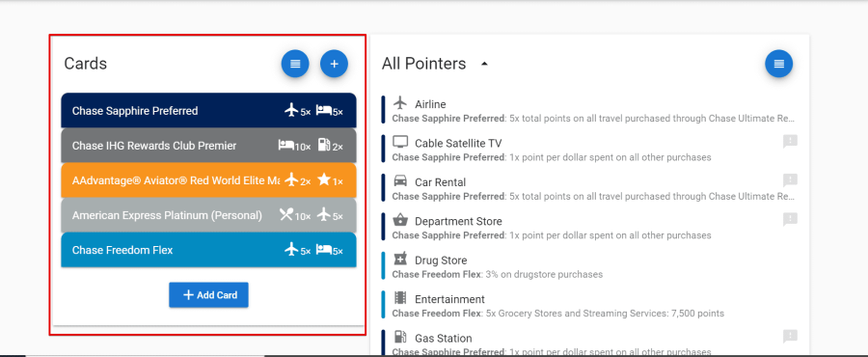Select the American Express Platinum card
The width and height of the screenshot is (868, 357).
pyautogui.click(x=208, y=215)
